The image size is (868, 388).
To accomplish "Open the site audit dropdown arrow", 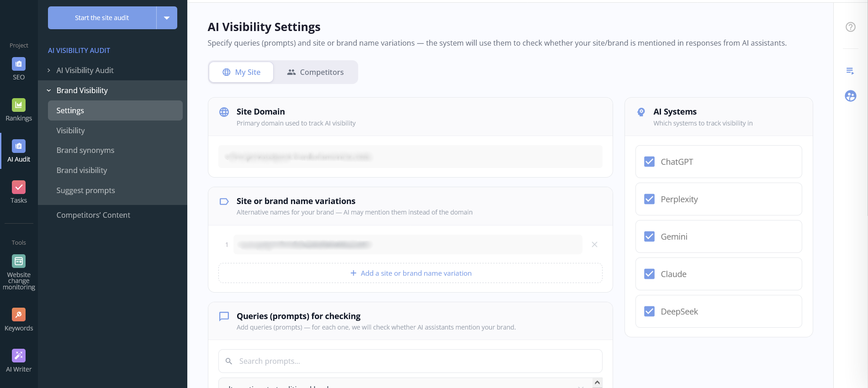I will tap(167, 18).
